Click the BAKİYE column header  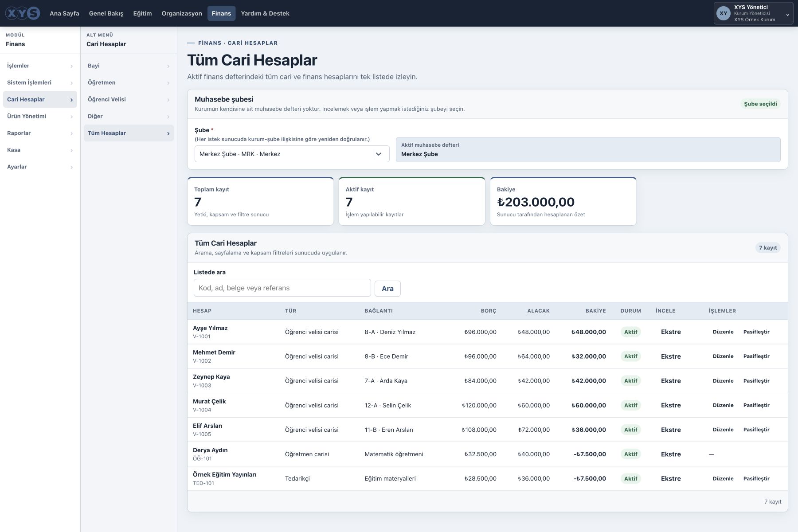[595, 311]
